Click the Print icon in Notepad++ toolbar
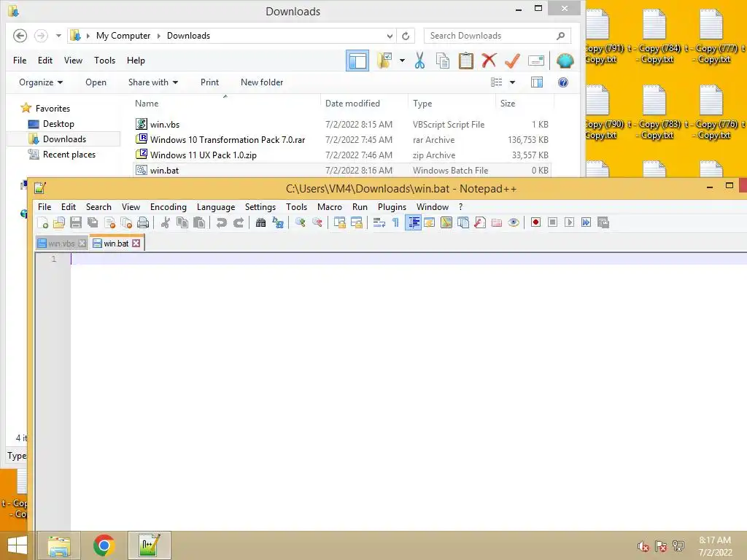This screenshot has width=747, height=560. 143,222
